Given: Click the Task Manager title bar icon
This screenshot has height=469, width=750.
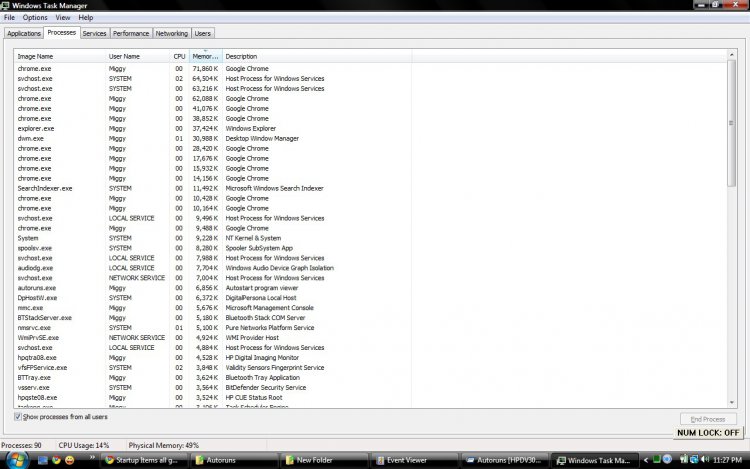Looking at the screenshot, I should coord(5,6).
